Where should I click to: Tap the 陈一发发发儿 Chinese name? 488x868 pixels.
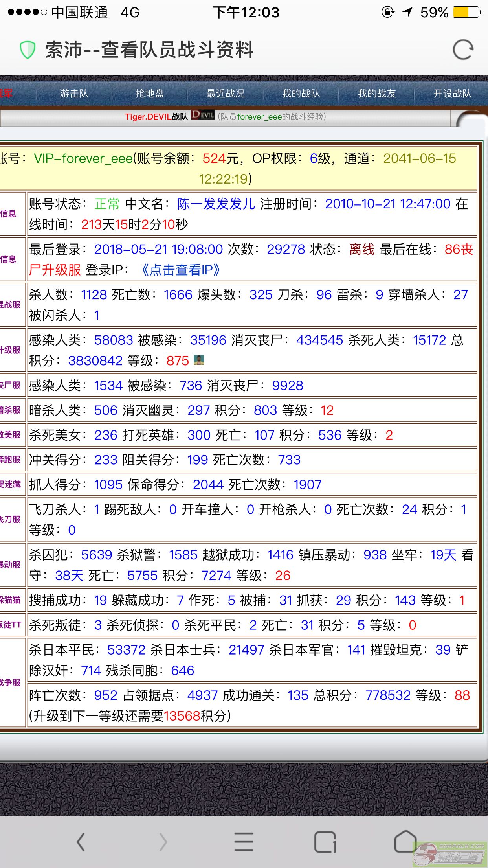[216, 204]
